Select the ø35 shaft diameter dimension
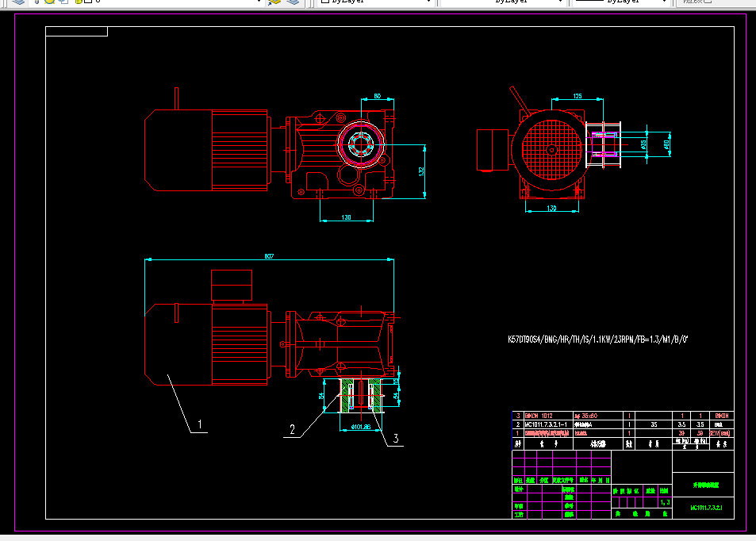Screen dimensions: 756x541 643,144
